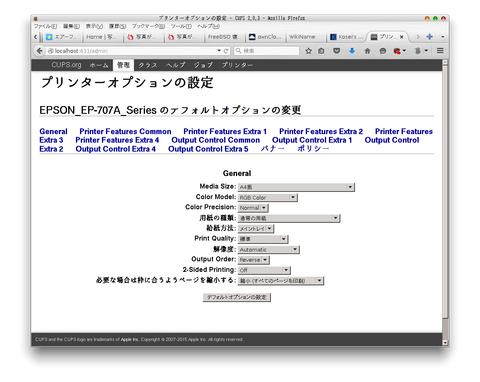The width and height of the screenshot is (480, 382).
Task: Click the localhost address bar field
Action: (132, 51)
